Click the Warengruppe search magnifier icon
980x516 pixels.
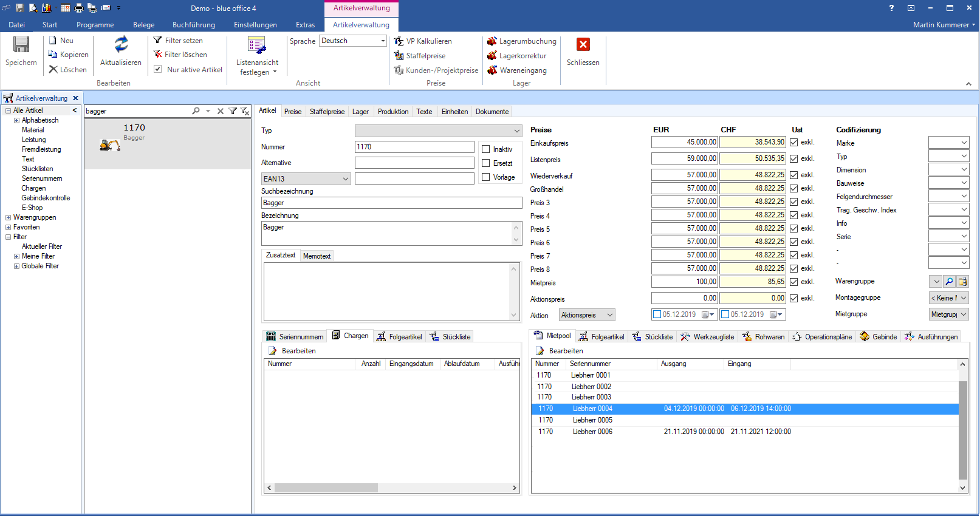[x=950, y=282]
